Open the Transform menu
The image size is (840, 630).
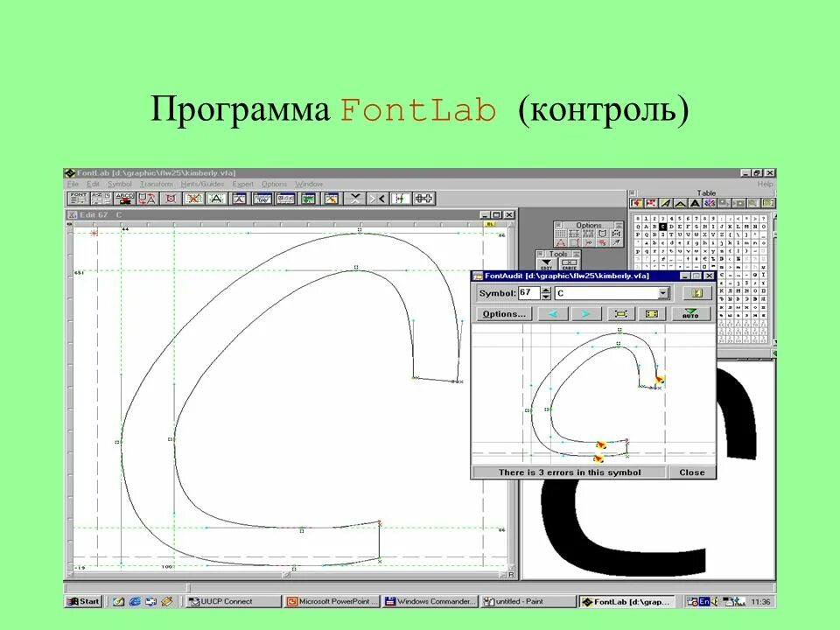pyautogui.click(x=157, y=184)
